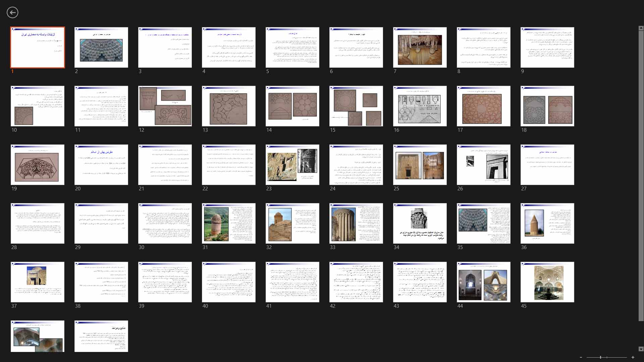Select slide 45 bathhouse interior thumbnail
The width and height of the screenshot is (644, 362).
coord(547,282)
